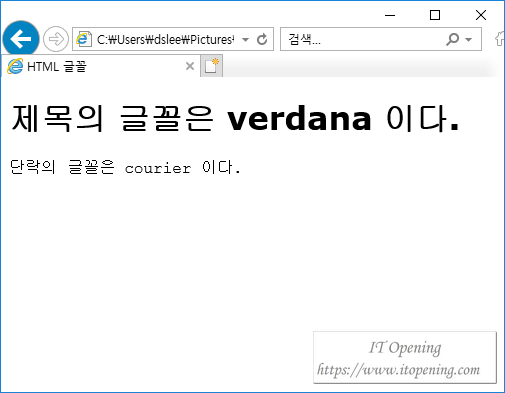Viewport: 505px width, 393px height.
Task: Click the IE logo on HTML 글꼴 tab
Action: 15,66
